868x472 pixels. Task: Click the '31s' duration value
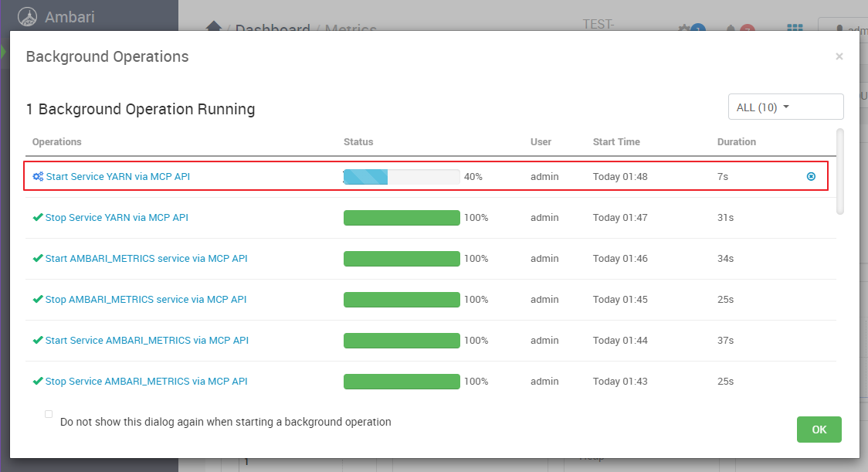[725, 218]
